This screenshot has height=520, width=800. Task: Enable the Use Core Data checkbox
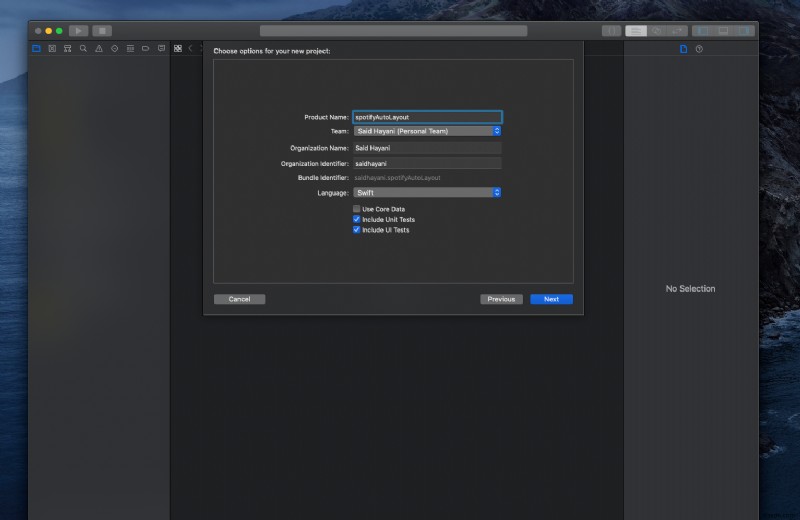[357, 209]
